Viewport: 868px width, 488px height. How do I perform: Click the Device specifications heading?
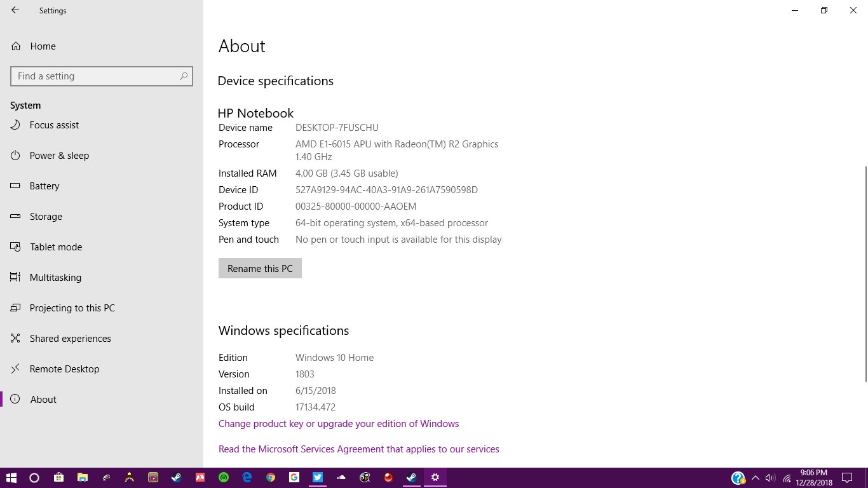(275, 81)
